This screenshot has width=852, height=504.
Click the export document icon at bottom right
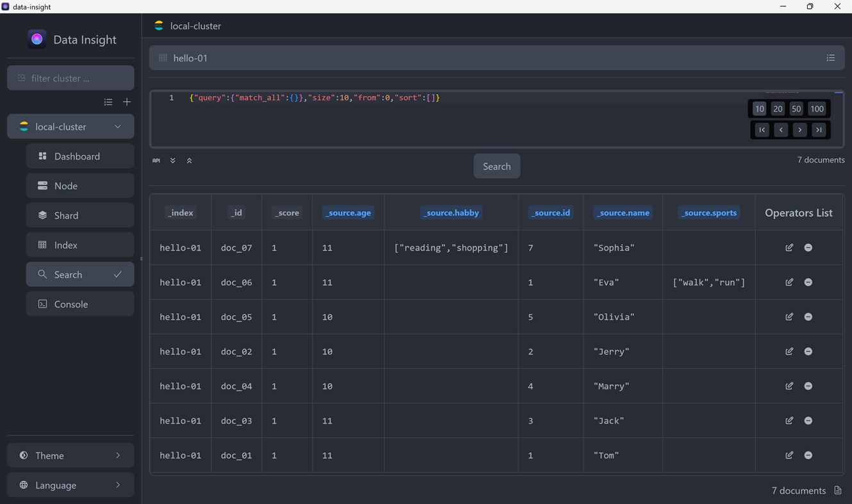pos(838,491)
